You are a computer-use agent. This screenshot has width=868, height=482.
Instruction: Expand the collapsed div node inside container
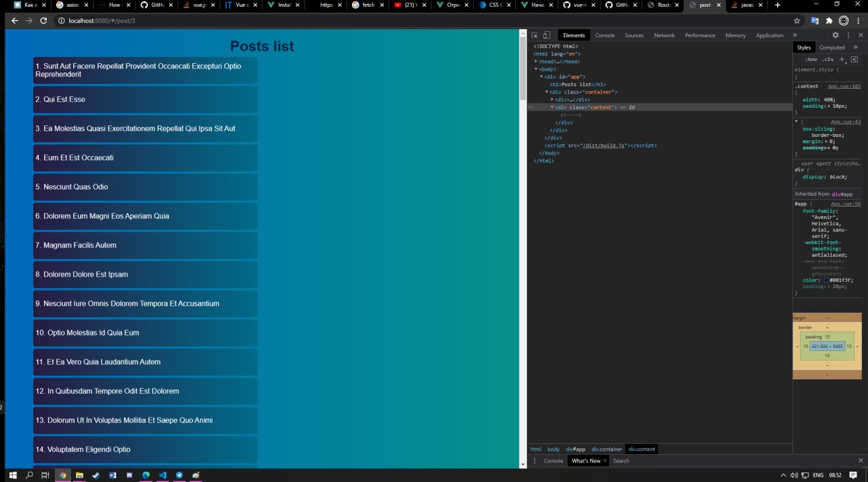[x=553, y=100]
